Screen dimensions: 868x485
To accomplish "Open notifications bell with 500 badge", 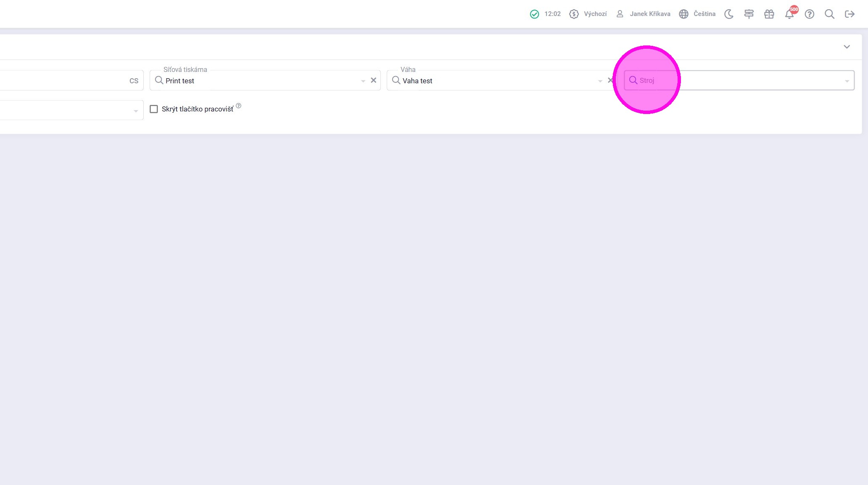I will [x=789, y=14].
